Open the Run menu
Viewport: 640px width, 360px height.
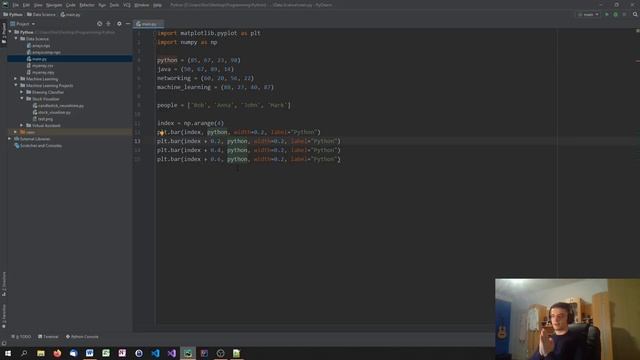102,5
